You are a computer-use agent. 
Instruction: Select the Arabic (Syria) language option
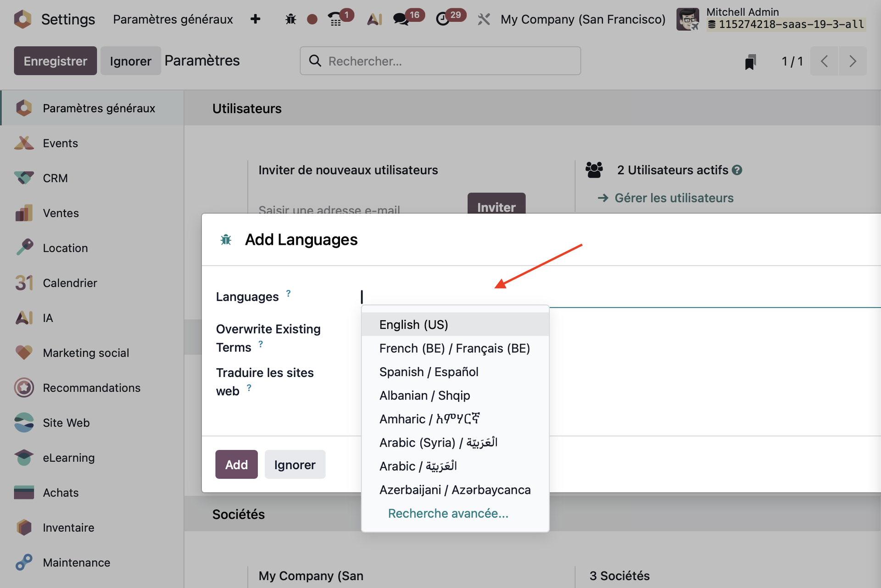click(x=455, y=443)
